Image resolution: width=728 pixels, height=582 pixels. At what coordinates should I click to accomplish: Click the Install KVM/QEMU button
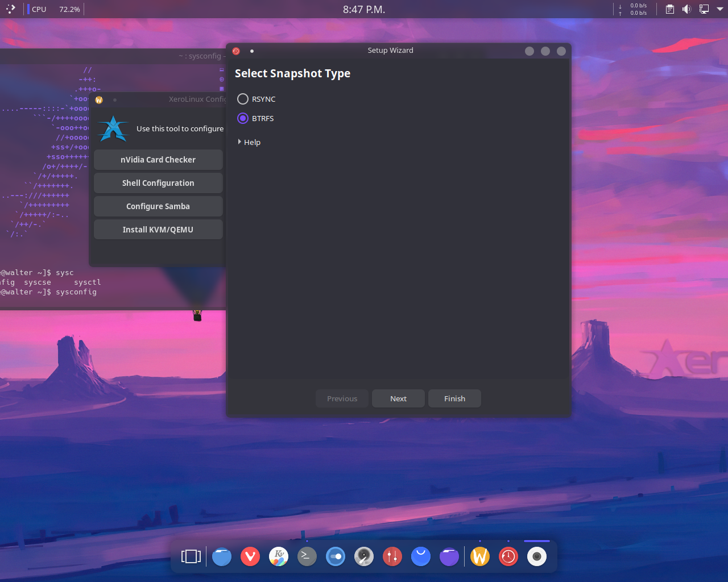(x=158, y=230)
